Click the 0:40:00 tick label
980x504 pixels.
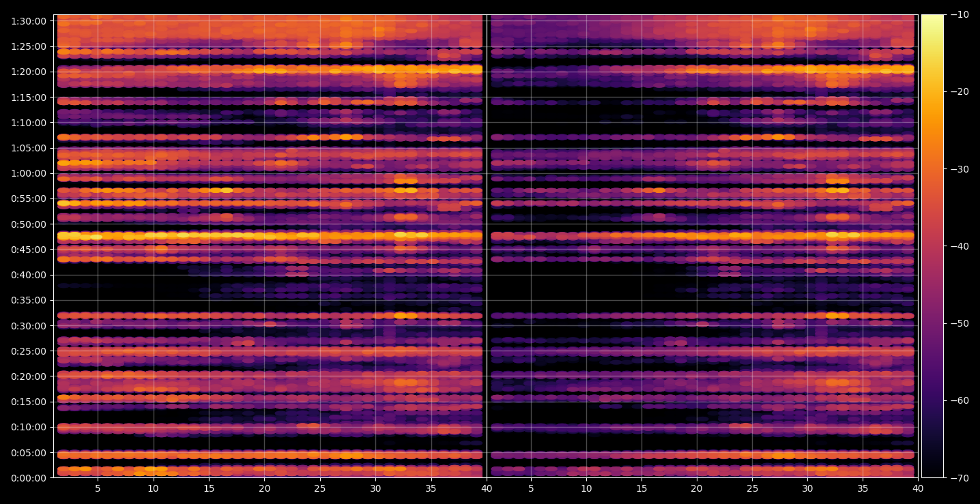click(x=29, y=275)
